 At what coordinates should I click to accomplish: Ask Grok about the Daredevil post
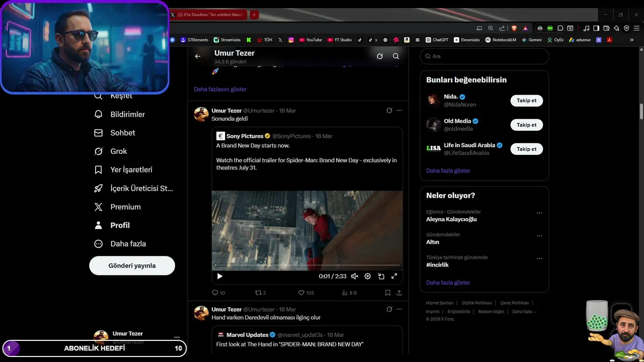point(389,309)
